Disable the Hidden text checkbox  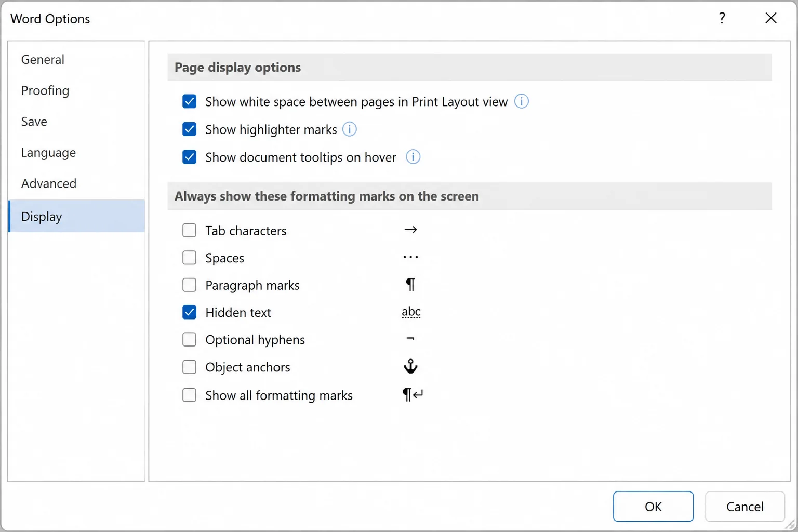coord(190,312)
